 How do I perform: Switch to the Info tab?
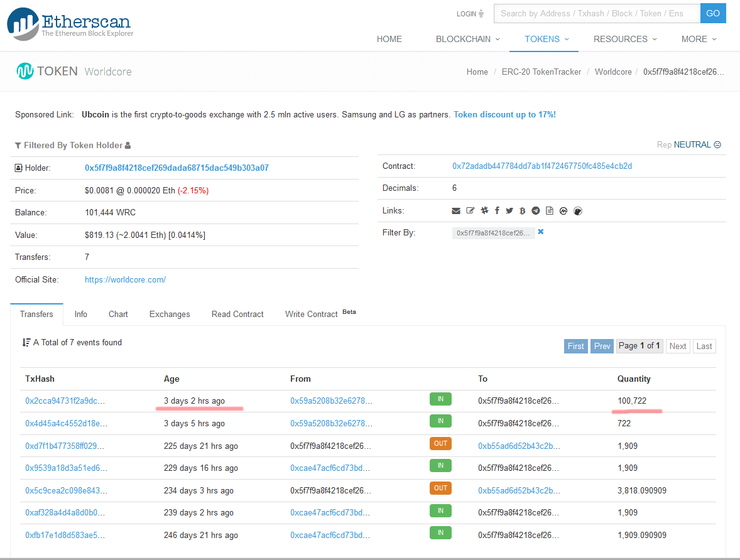(x=80, y=314)
